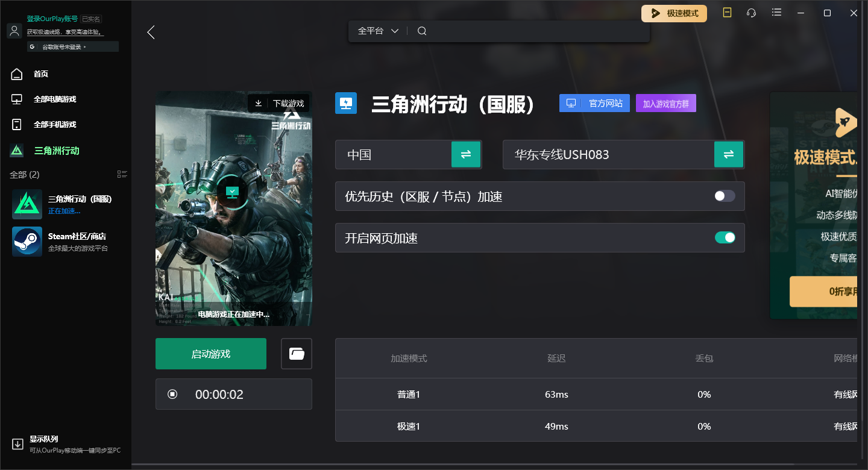Open the headset customer service icon

tap(751, 12)
